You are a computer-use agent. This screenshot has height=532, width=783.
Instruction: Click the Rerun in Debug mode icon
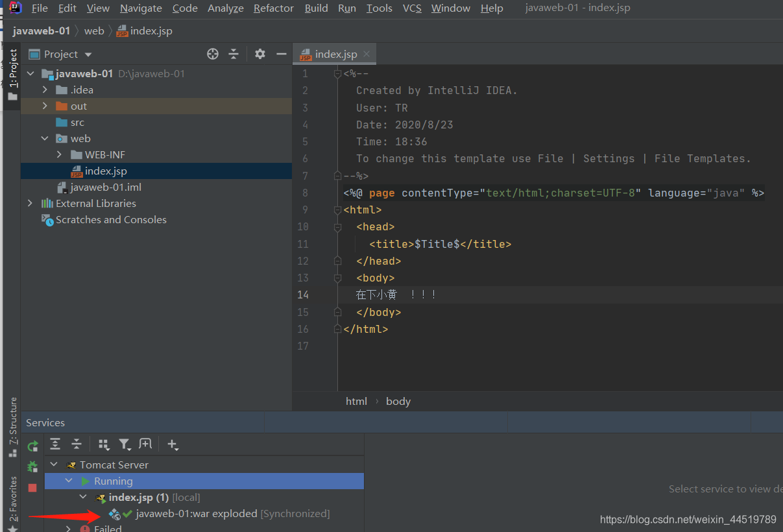point(32,466)
